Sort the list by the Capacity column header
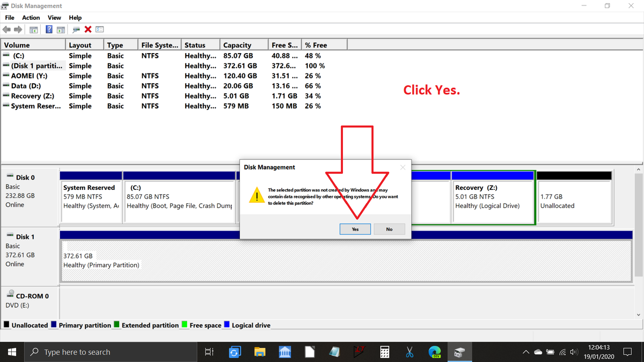The width and height of the screenshot is (644, 362). pyautogui.click(x=237, y=45)
